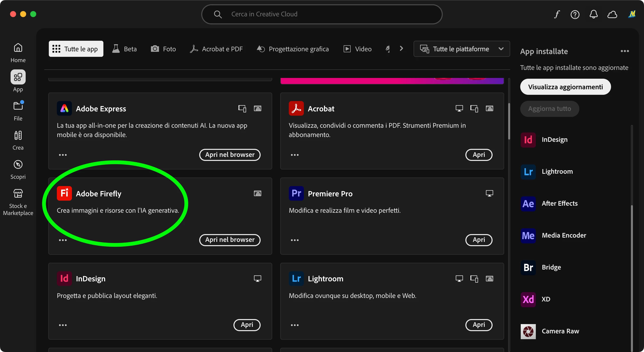Check cloud sync status icon
The width and height of the screenshot is (644, 352).
pos(612,14)
